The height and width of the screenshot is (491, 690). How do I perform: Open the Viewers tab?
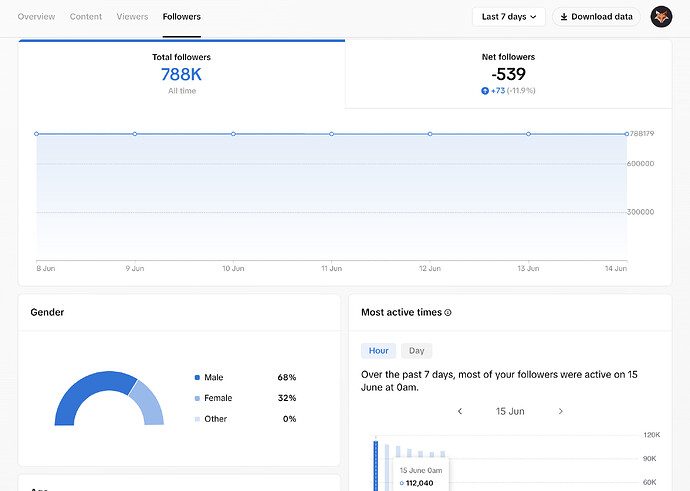coord(132,17)
